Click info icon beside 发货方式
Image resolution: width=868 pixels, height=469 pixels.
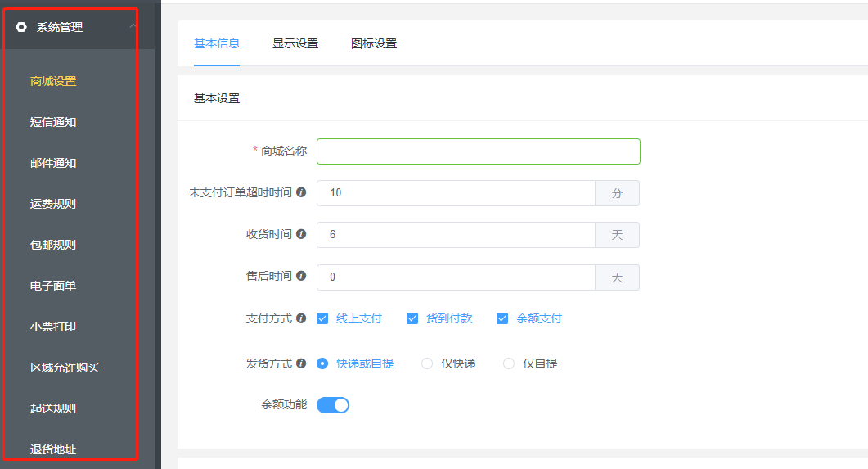click(x=301, y=363)
